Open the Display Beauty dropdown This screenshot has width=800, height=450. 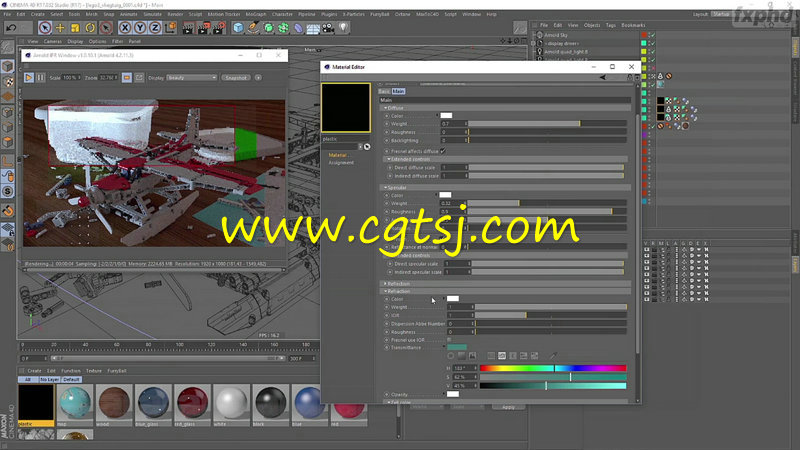point(192,78)
